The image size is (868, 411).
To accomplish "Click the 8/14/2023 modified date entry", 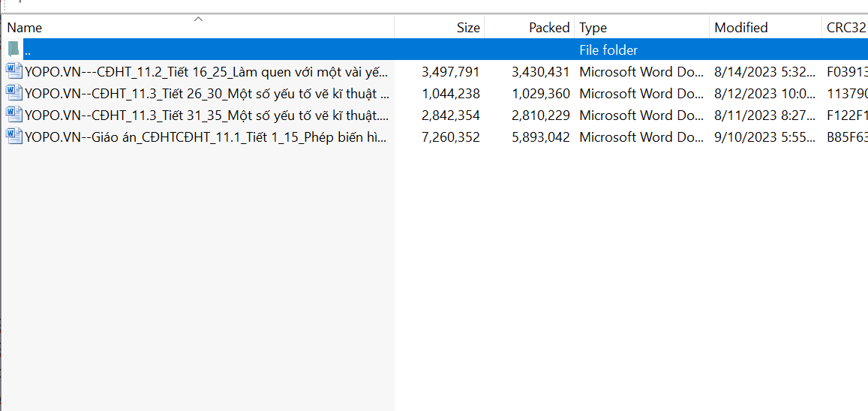I will tap(762, 72).
